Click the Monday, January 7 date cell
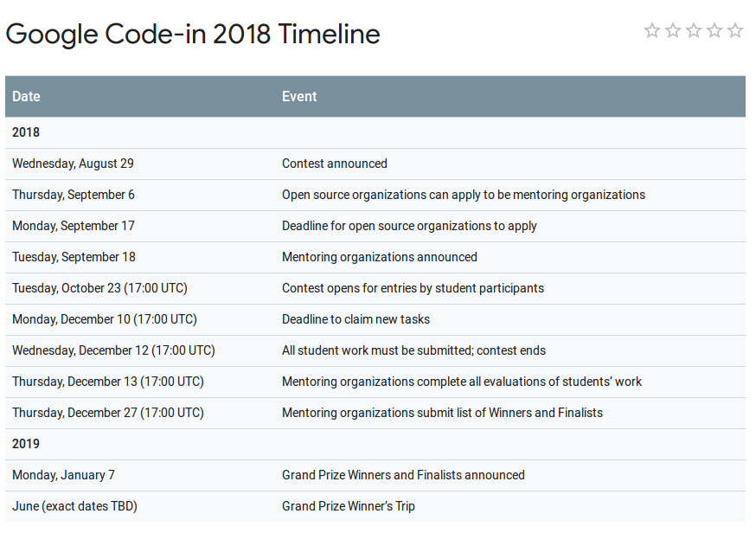Screen dimensions: 756x533 coord(63,475)
